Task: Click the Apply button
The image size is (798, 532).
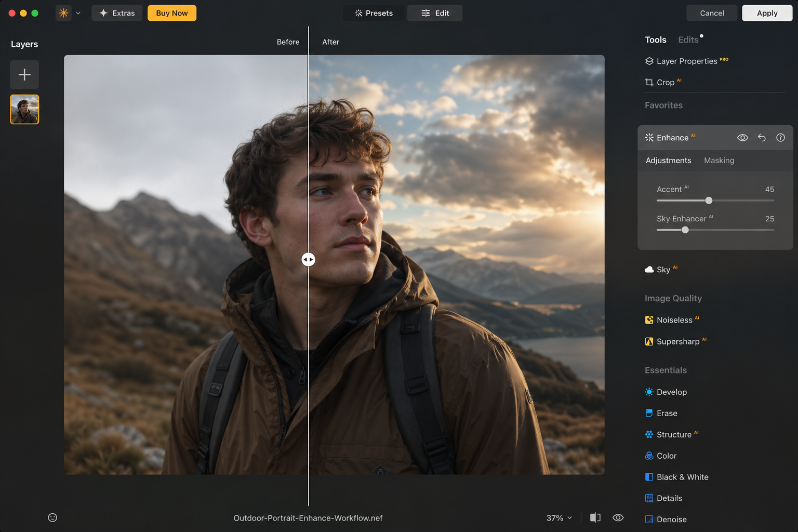Action: 767,13
